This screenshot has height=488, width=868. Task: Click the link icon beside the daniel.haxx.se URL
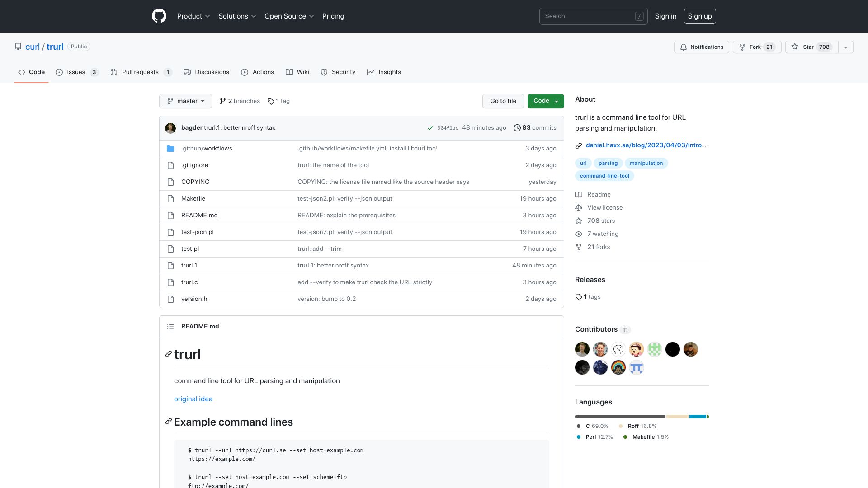point(579,145)
